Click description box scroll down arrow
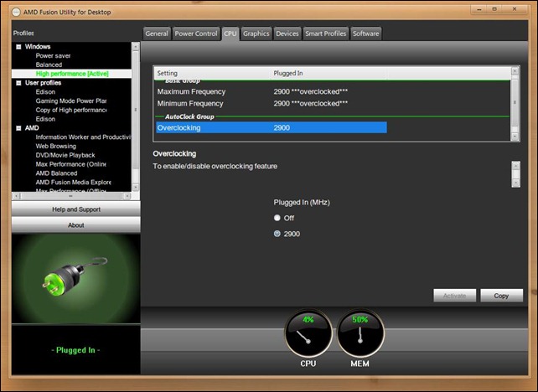 (515, 183)
